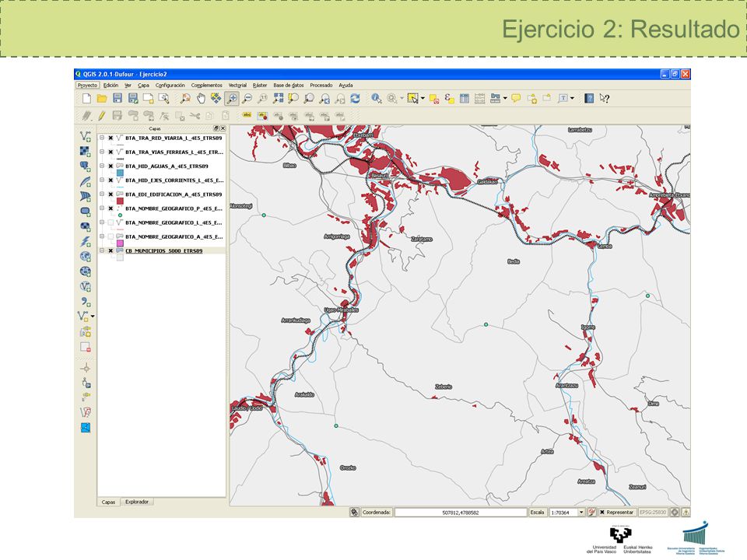Click the Remove Layer icon in sidebar
747x560 pixels.
coord(86,347)
